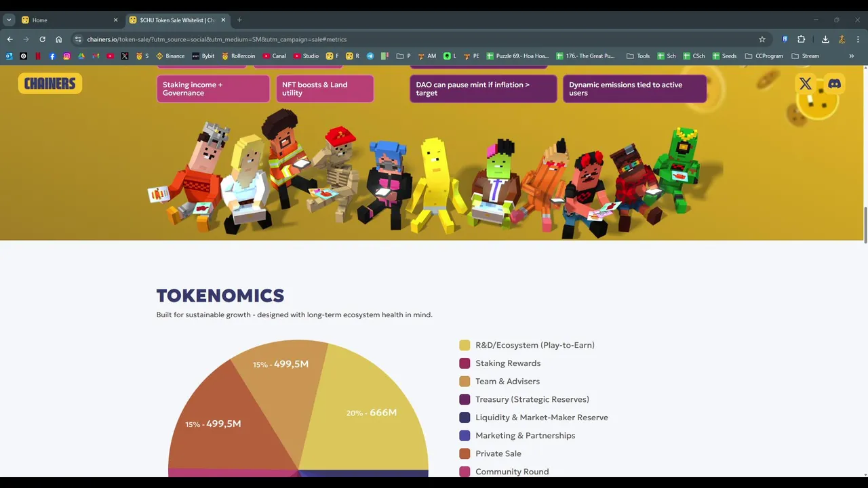The image size is (868, 488).
Task: Click the page vertical scrollbar thumb
Action: [865, 224]
